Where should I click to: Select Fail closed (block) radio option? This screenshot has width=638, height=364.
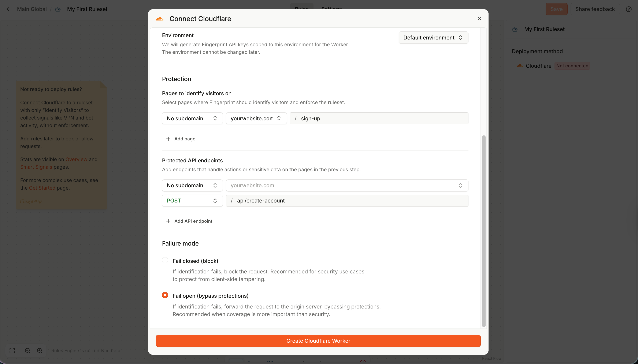[x=165, y=260]
